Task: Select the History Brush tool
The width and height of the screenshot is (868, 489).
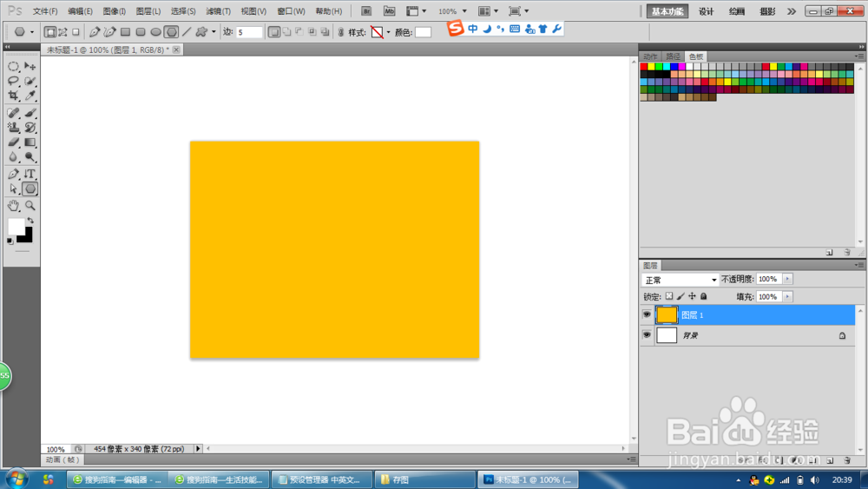Action: pos(30,128)
